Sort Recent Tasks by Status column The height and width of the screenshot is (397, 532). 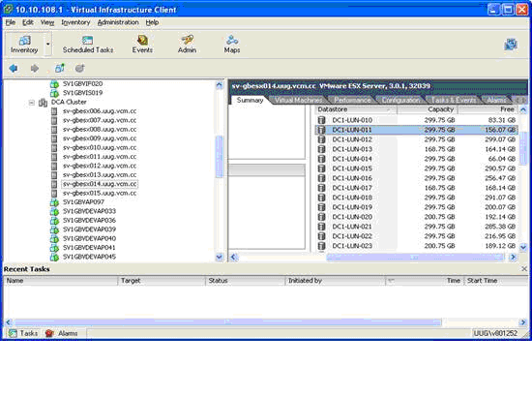click(x=246, y=281)
